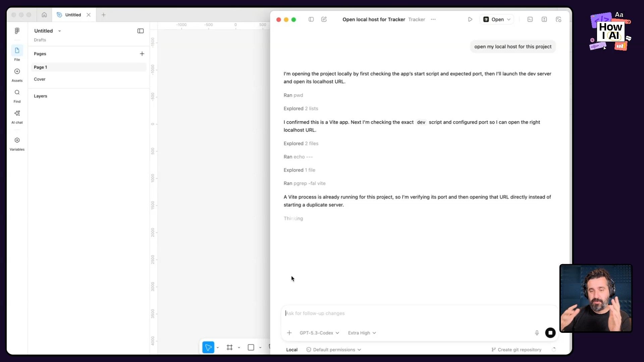Toggle the Codex sidebar panel icon
Image resolution: width=644 pixels, height=362 pixels.
coord(311,19)
